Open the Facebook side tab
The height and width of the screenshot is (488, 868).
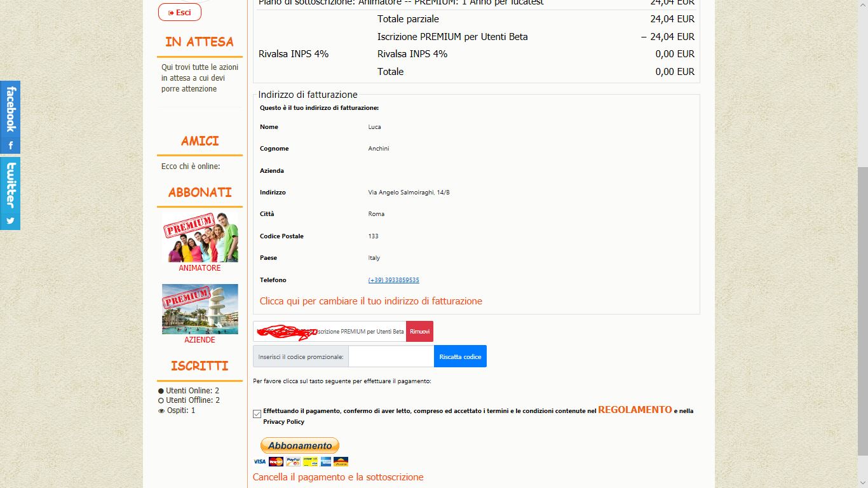pyautogui.click(x=10, y=117)
